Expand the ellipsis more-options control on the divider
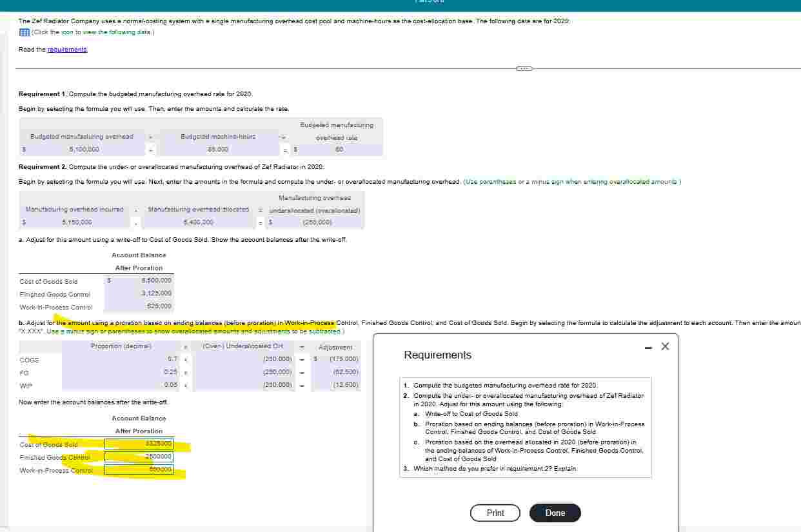801x532 pixels. [x=523, y=68]
